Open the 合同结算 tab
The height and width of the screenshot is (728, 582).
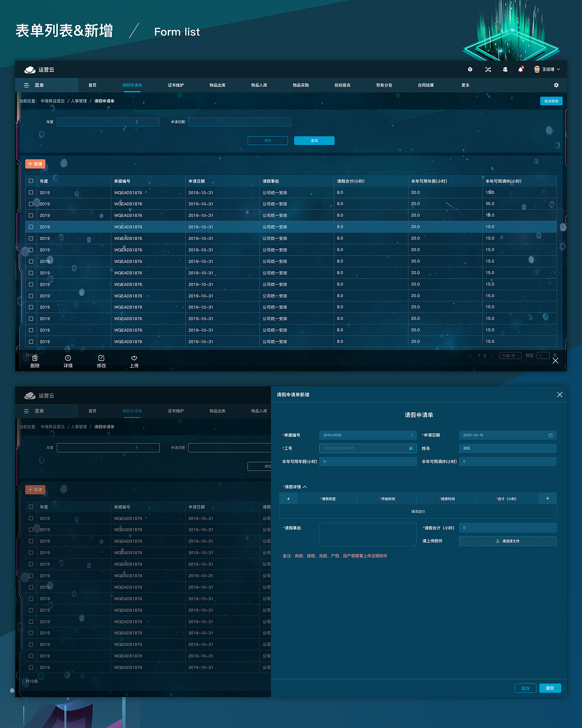426,85
